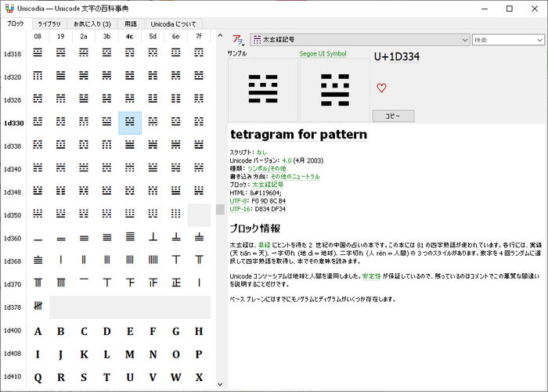This screenshot has height=392, width=548.
Task: Select the highlighted tetragram U+1D334 cell
Action: point(130,123)
